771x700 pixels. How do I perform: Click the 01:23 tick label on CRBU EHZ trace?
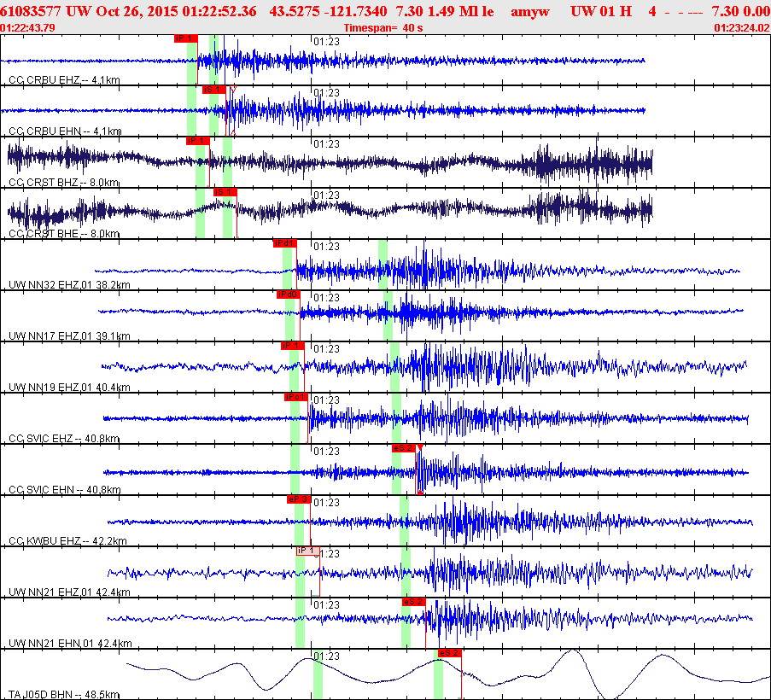(326, 42)
